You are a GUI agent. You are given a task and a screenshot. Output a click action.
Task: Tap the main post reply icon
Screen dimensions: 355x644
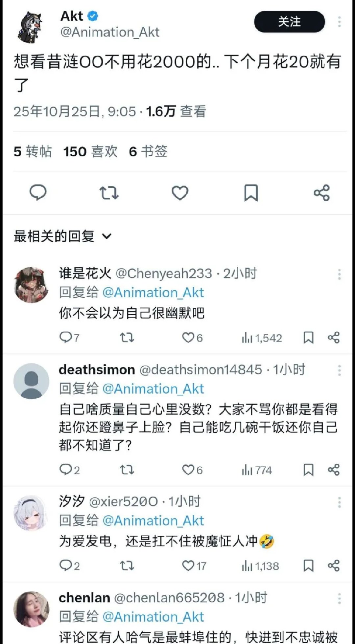click(38, 192)
